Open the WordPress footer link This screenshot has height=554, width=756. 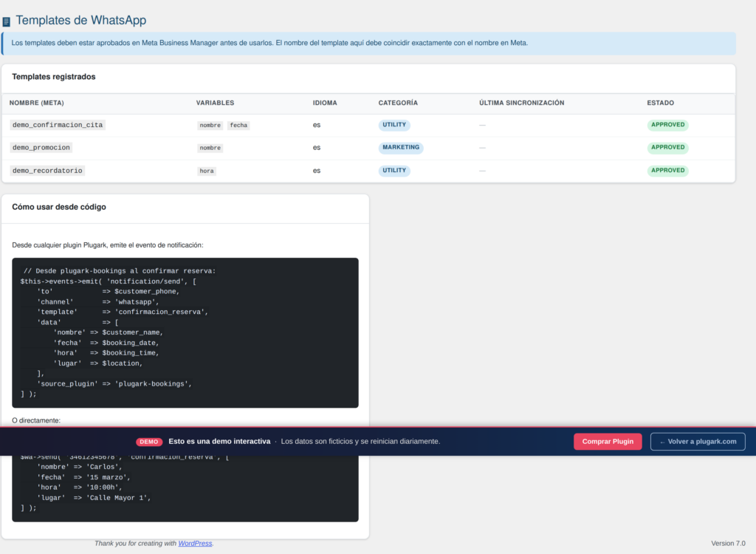point(195,544)
